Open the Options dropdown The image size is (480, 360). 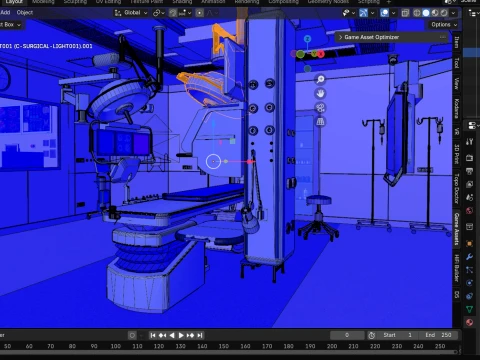tap(444, 25)
